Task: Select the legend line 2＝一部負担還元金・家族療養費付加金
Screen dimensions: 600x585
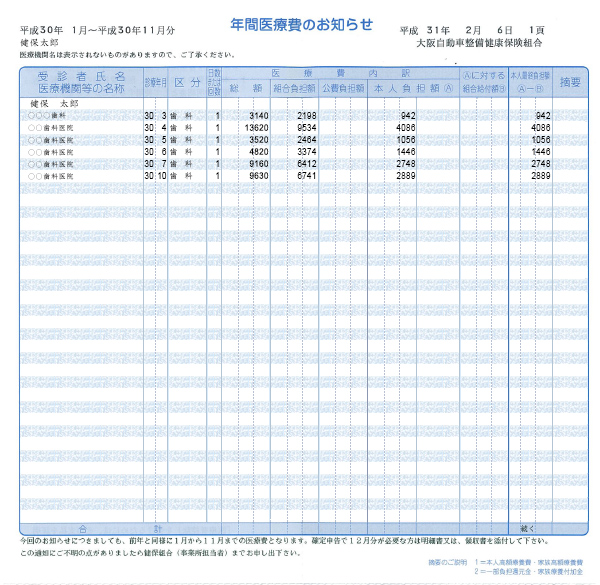Action: 528,572
